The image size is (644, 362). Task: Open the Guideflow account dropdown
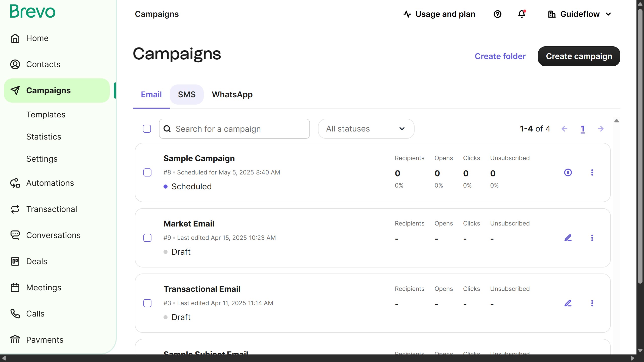[x=580, y=14]
